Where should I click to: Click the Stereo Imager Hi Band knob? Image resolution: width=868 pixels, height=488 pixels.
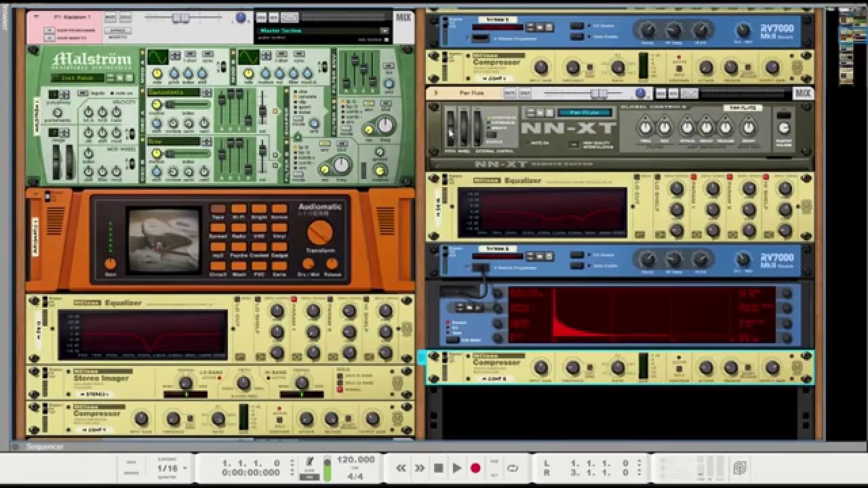[302, 382]
